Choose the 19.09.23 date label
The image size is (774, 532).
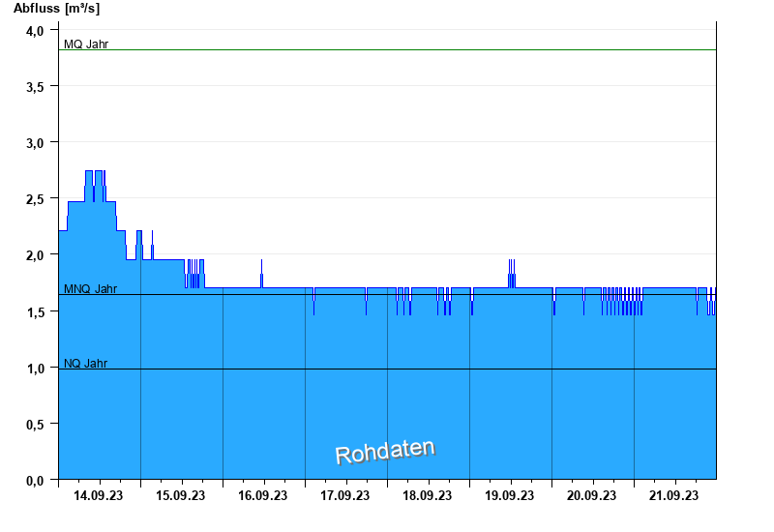point(510,496)
